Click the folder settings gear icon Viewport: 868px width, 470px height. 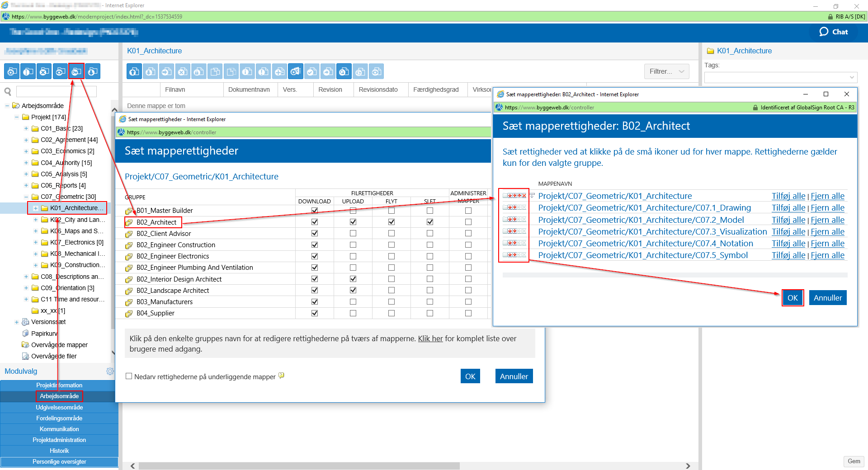pos(12,71)
